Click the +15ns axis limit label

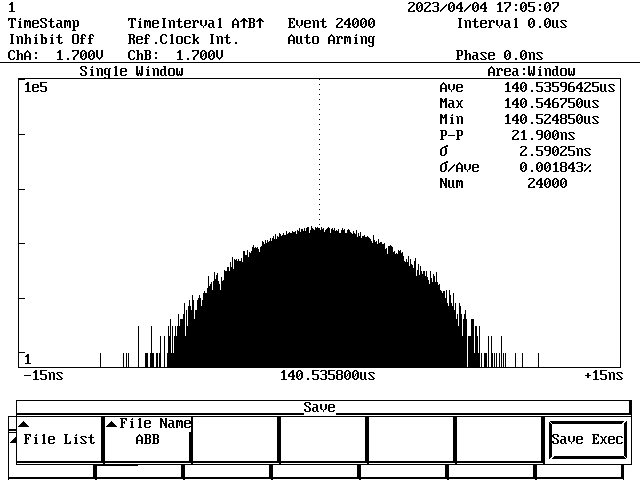[x=603, y=375]
